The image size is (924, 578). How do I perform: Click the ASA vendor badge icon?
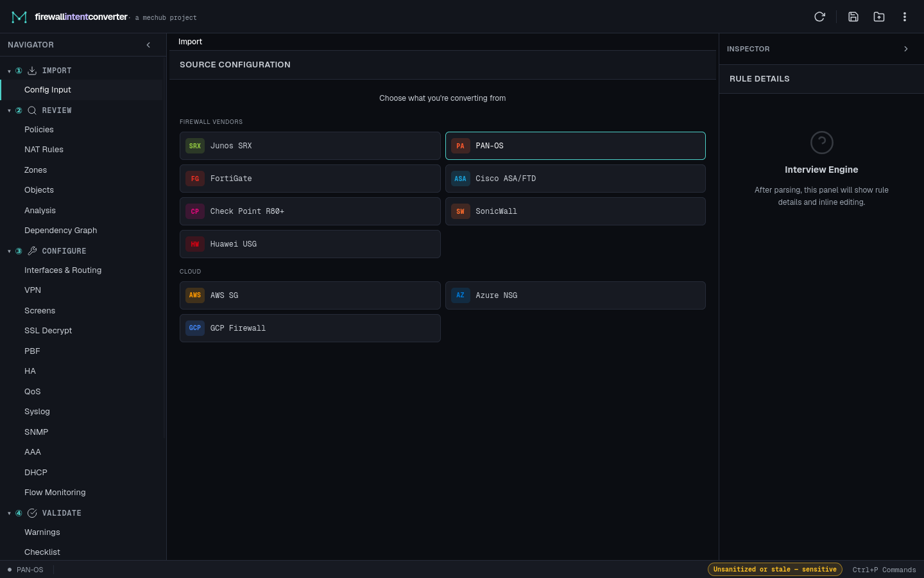461,179
